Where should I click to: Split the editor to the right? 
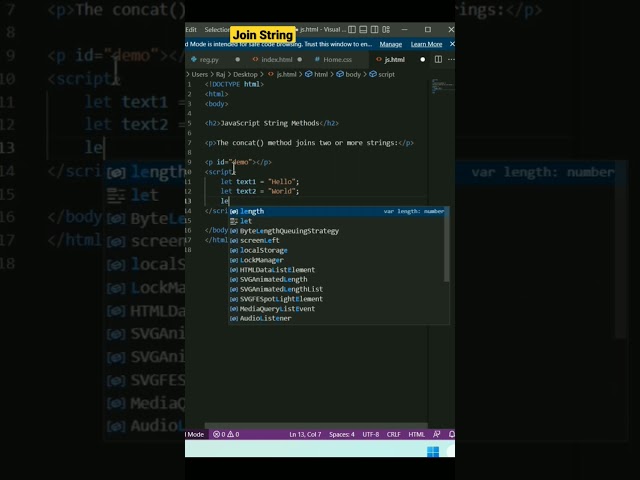tap(438, 59)
